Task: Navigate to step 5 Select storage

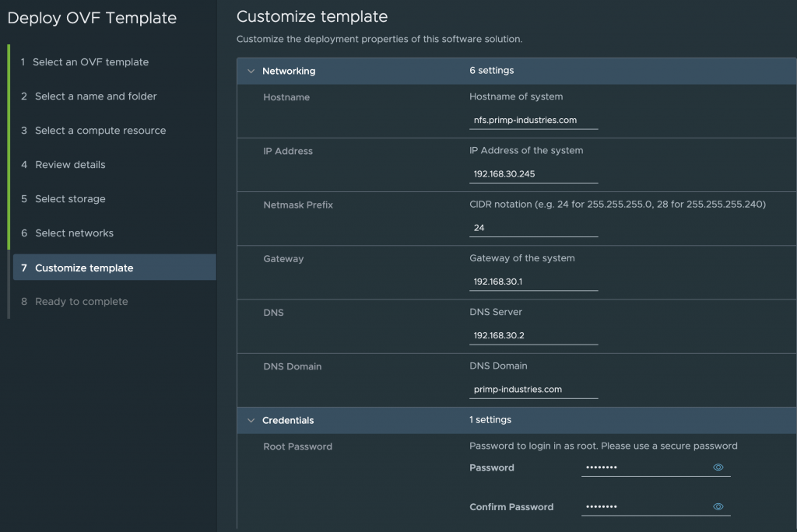Action: [x=70, y=199]
